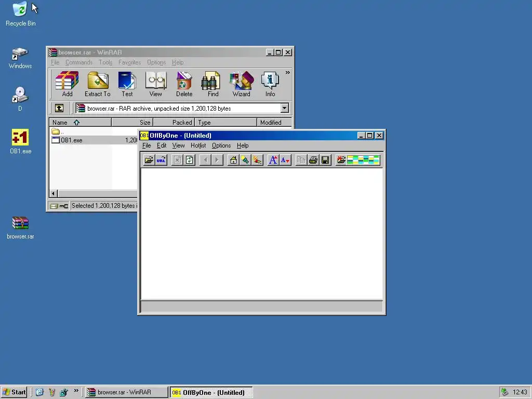532x399 pixels.
Task: Open the WinRAR archive path dropdown
Action: click(x=284, y=108)
